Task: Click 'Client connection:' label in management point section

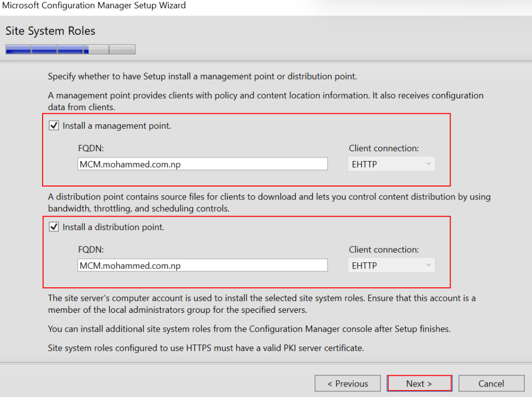Action: coord(383,149)
